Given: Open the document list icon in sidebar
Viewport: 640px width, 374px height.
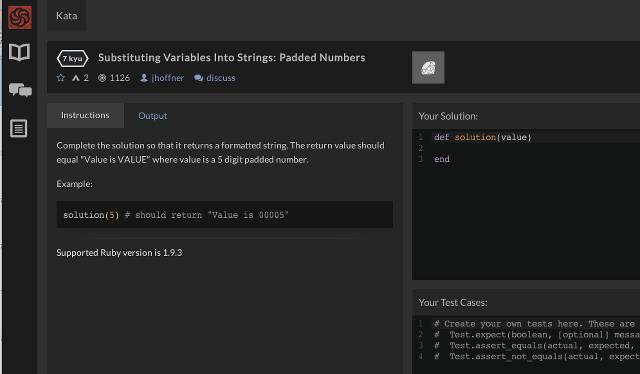Looking at the screenshot, I should pos(19,128).
